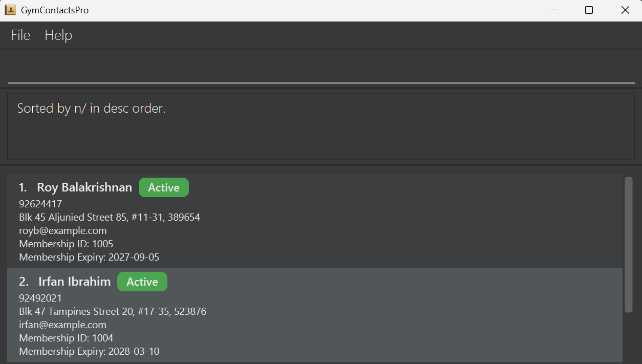The image size is (642, 364).
Task: Click Irfan's email irfan@example.com
Action: (x=63, y=325)
